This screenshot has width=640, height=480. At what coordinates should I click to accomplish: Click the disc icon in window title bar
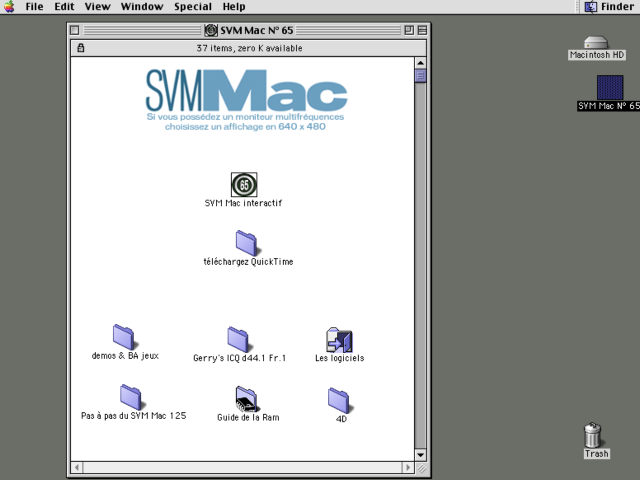coord(211,30)
